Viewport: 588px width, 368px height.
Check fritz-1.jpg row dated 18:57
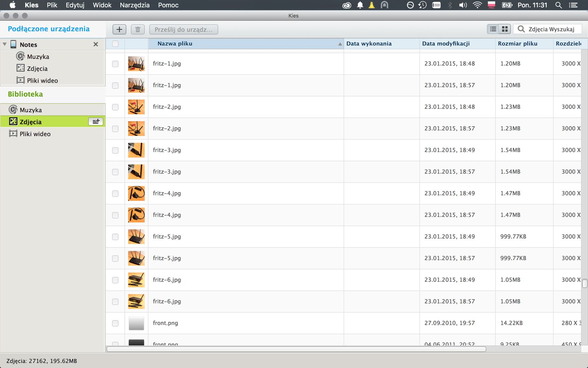115,85
